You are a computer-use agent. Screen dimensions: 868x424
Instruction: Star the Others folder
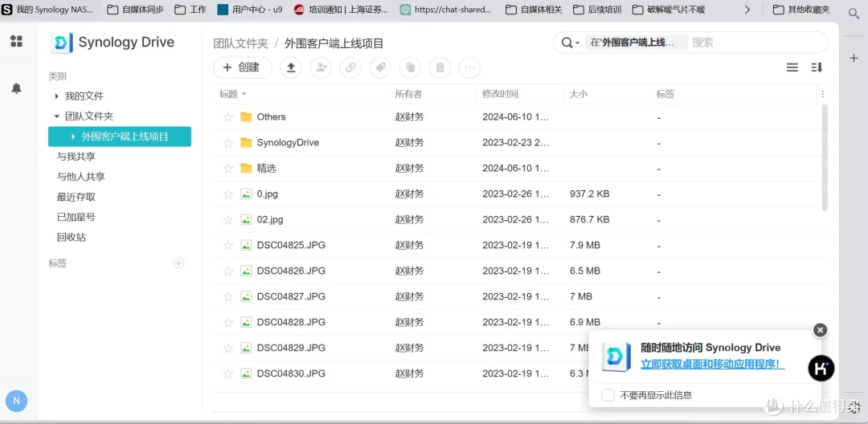228,117
